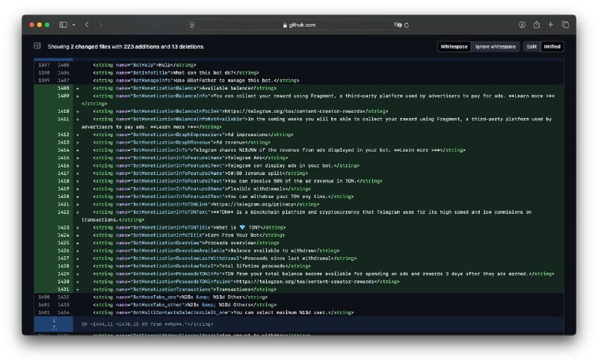Go back with the back arrow
Image resolution: width=598 pixels, height=364 pixels.
click(x=87, y=25)
